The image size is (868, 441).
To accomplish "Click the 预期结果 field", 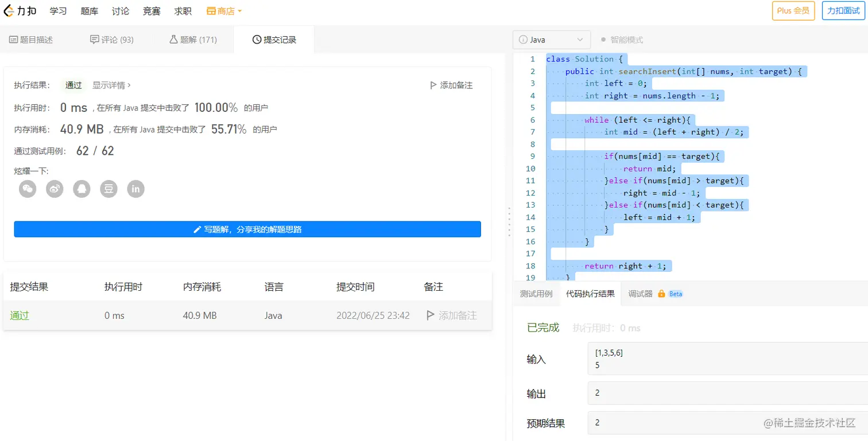I will (x=728, y=423).
